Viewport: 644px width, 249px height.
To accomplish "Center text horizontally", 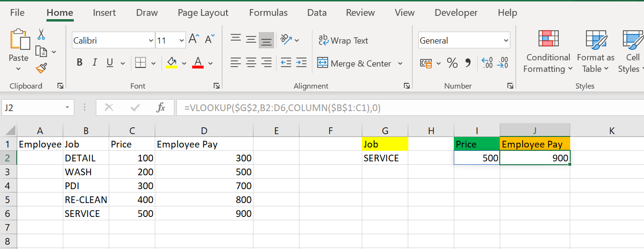I will [251, 63].
